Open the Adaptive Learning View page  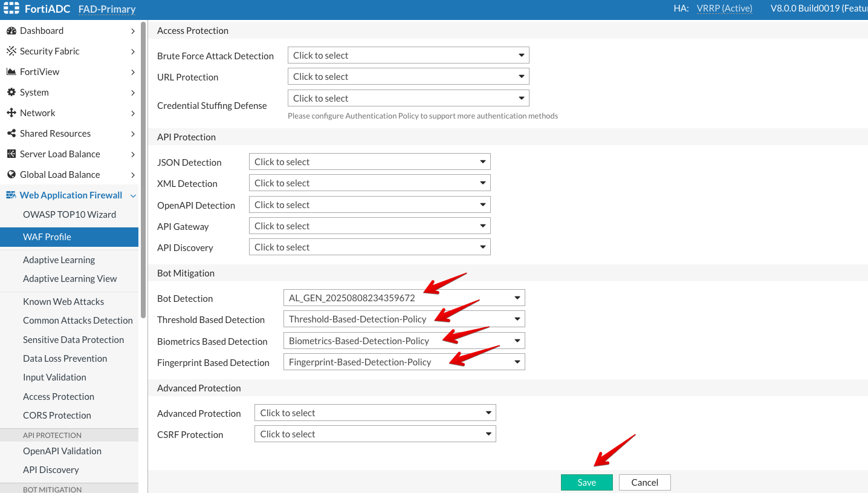(x=70, y=279)
